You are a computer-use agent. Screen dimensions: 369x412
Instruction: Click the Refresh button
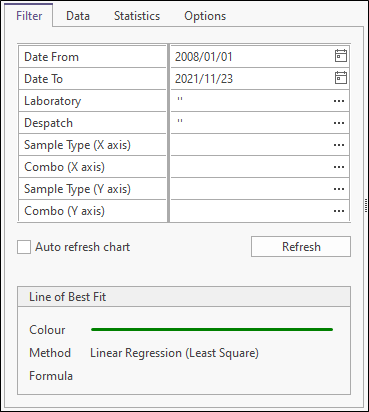coord(301,247)
